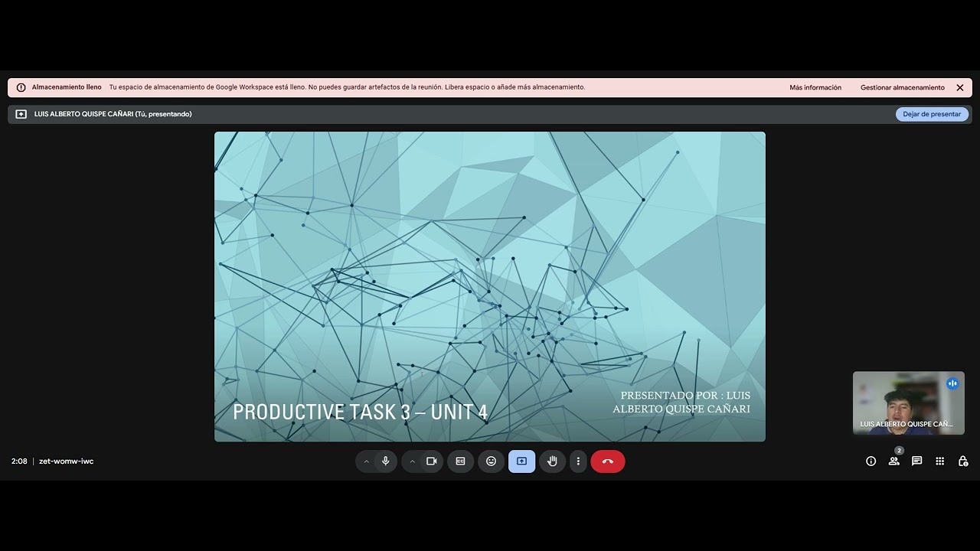The width and height of the screenshot is (980, 551).
Task: Click the meeting code zet-womw-iwc
Action: 66,461
